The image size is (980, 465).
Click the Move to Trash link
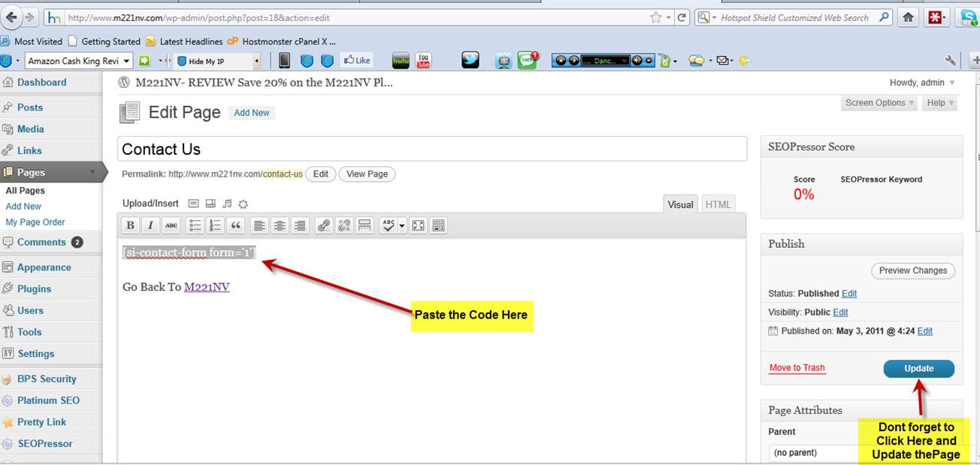pos(797,368)
